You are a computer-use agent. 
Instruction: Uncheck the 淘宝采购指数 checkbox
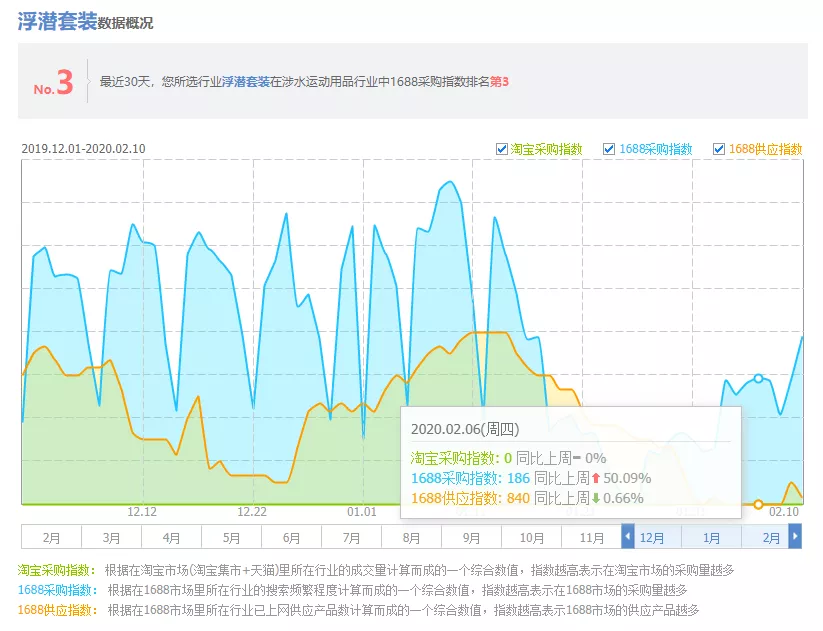[x=502, y=149]
